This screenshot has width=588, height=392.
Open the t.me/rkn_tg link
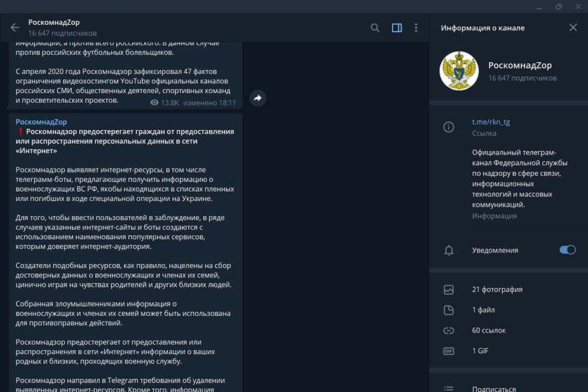click(491, 122)
